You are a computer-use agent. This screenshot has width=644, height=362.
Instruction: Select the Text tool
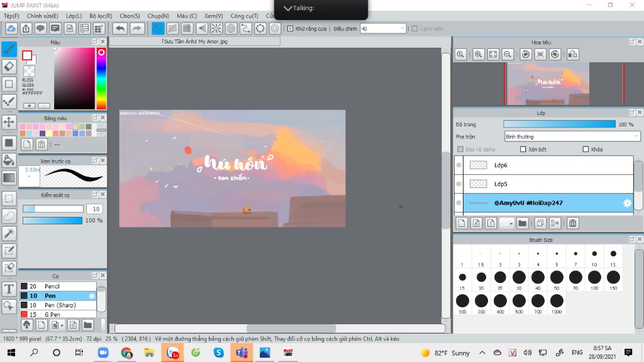9,289
